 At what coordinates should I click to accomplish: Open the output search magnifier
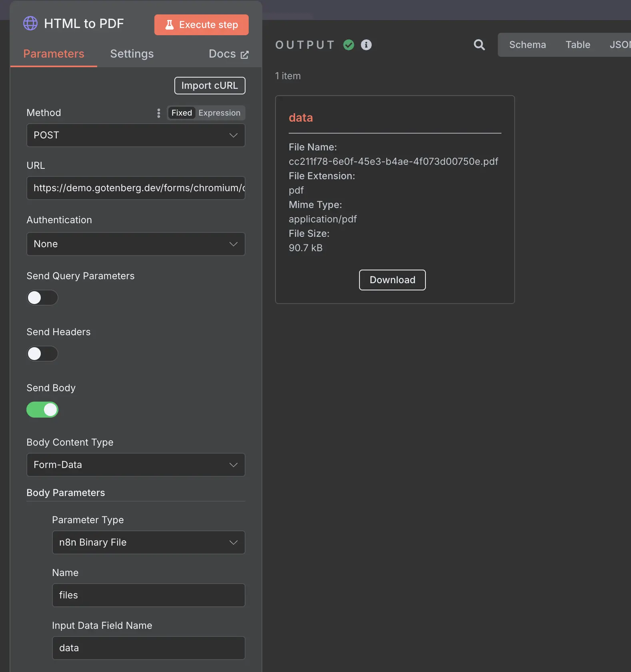coord(479,45)
